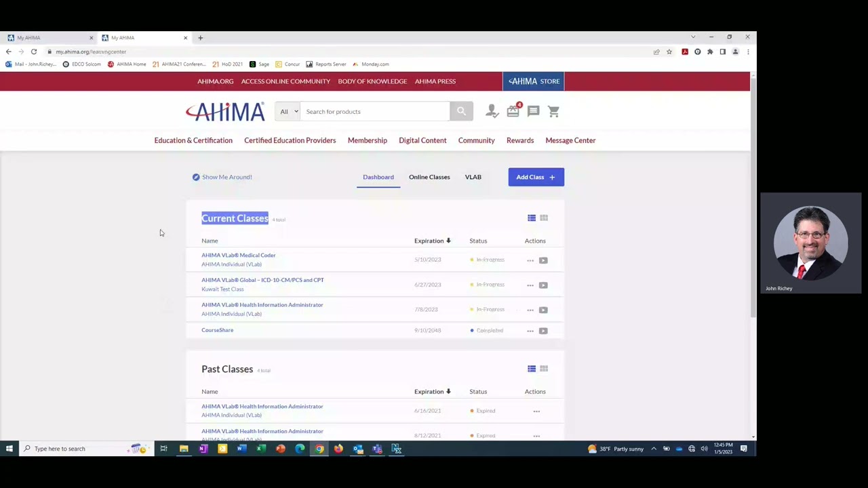Open the Body of Knowledge link
Screen dimensions: 868x488
[372, 81]
